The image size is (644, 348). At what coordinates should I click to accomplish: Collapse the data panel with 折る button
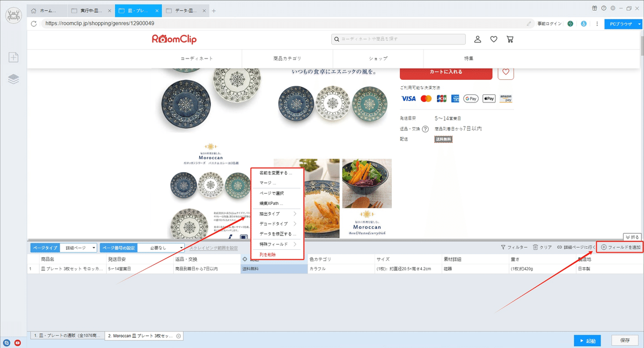632,237
